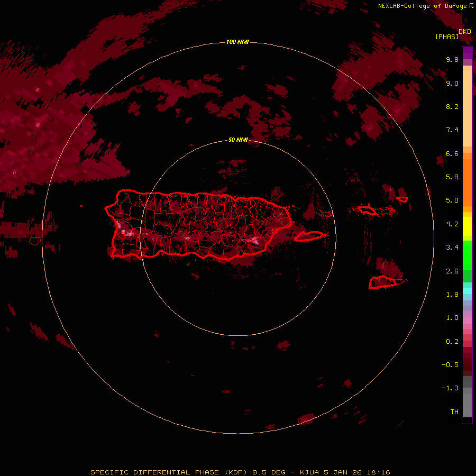The height and width of the screenshot is (476, 476).
Task: Click the 6.6 scale value
Action: [x=452, y=154]
